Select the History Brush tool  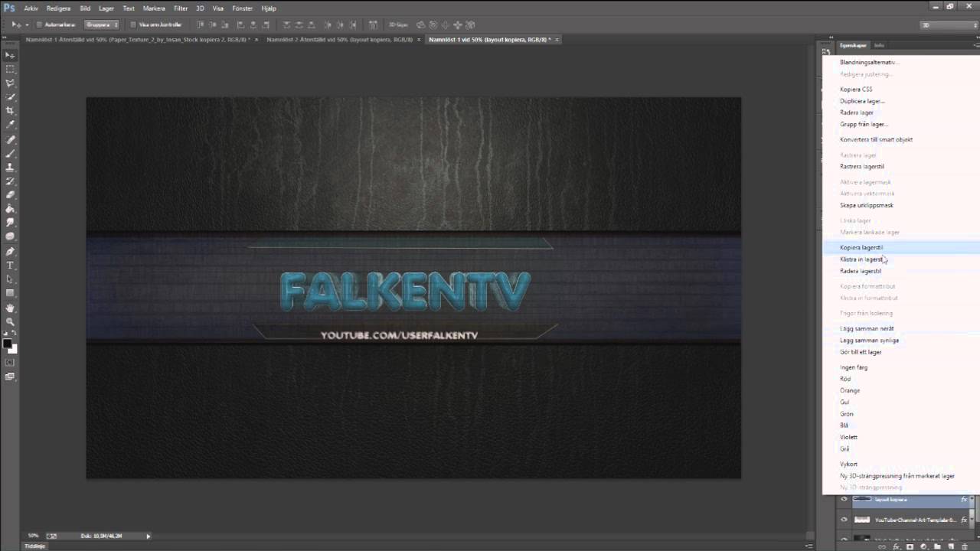[x=10, y=181]
